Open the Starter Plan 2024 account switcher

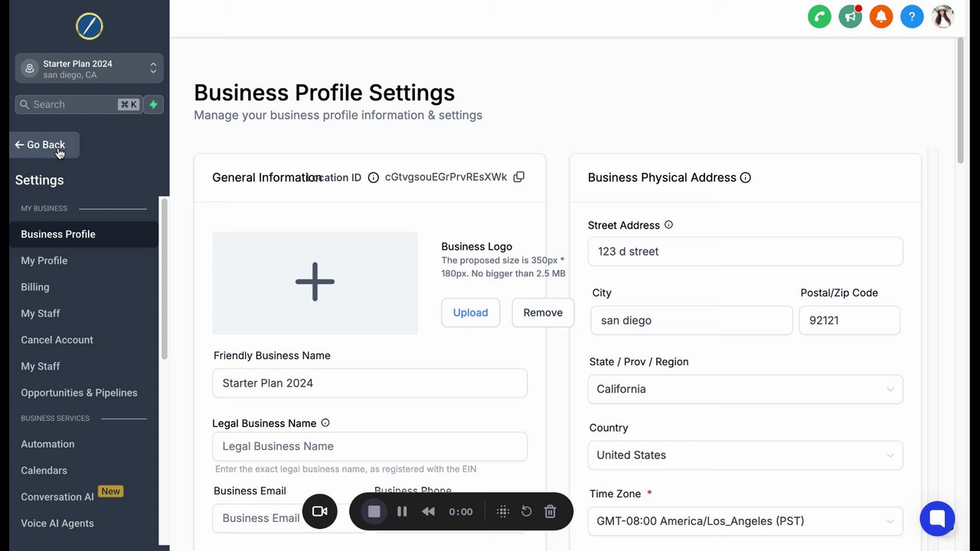89,69
